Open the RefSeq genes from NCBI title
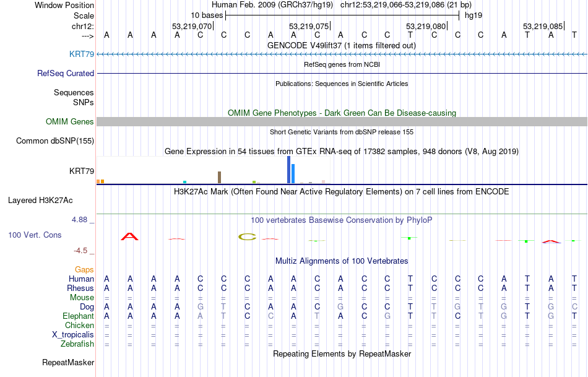 click(x=342, y=64)
